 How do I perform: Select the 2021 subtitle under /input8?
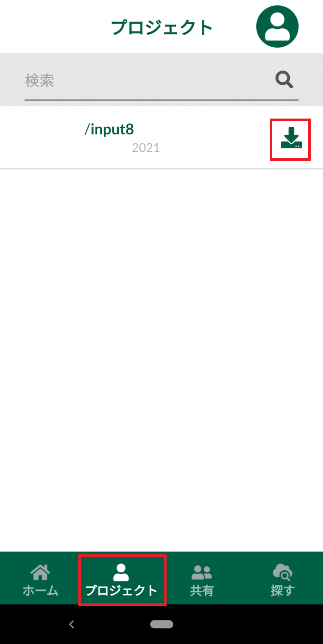coord(146,148)
